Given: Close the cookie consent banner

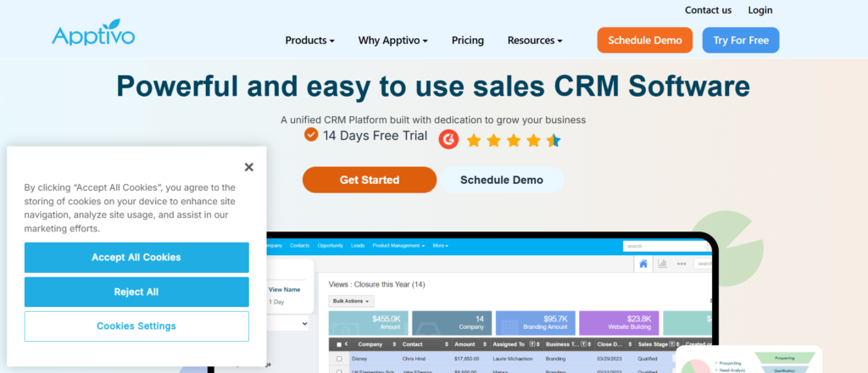Looking at the screenshot, I should tap(248, 167).
